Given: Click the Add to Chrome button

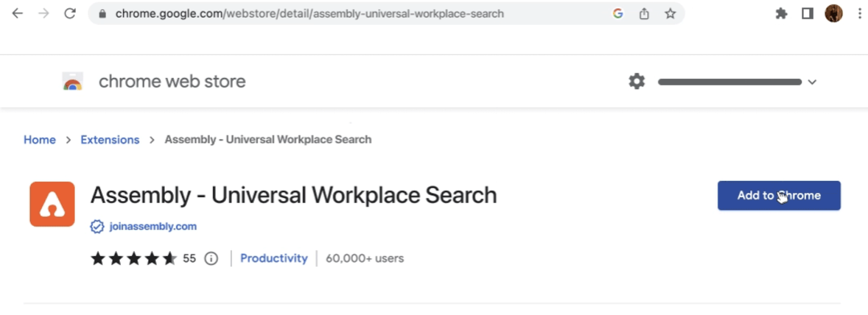Looking at the screenshot, I should click(x=778, y=196).
